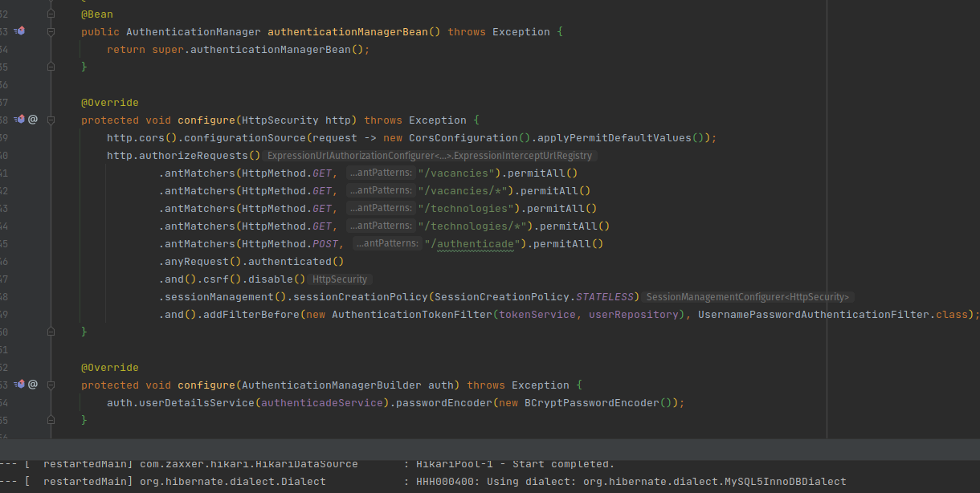The height and width of the screenshot is (493, 980).
Task: Click authorizeRequests method call
Action: [x=194, y=156]
